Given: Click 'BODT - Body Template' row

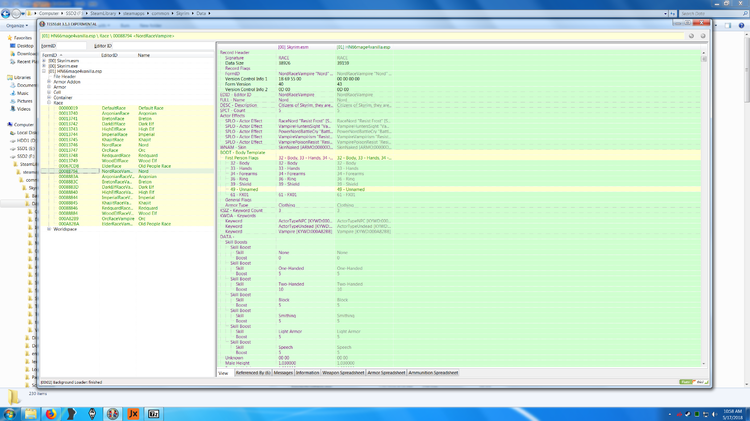Looking at the screenshot, I should click(459, 153).
